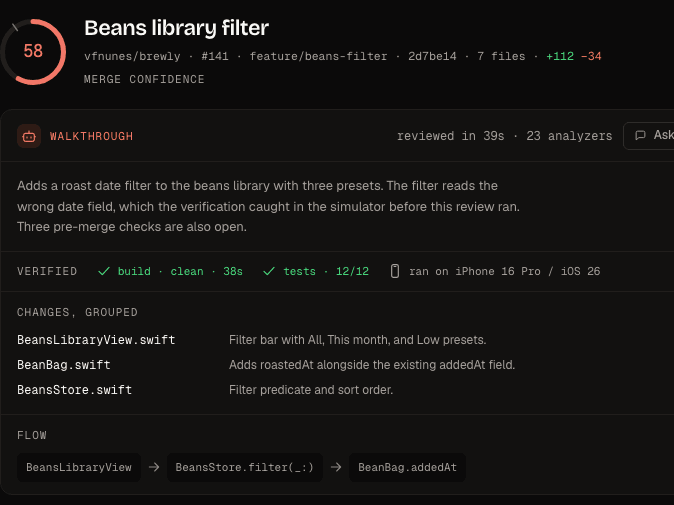
Task: Open pull request number #141
Action: pos(215,56)
